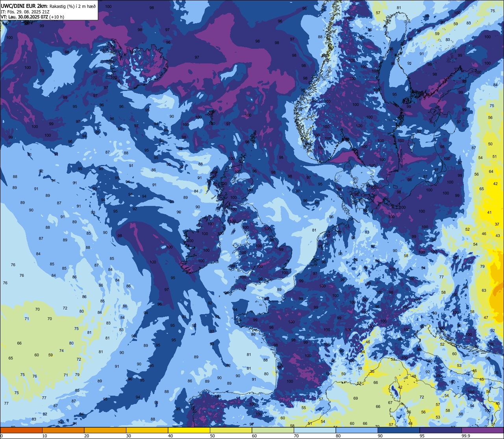
Task: Click the light blue 80–90 legend swatch
Action: click(x=357, y=430)
